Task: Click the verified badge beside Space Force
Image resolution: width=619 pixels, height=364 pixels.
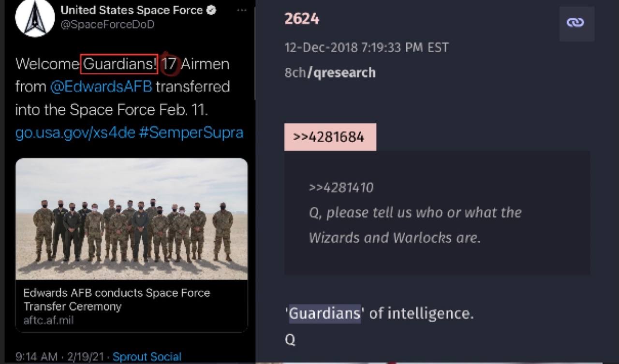Action: point(211,10)
